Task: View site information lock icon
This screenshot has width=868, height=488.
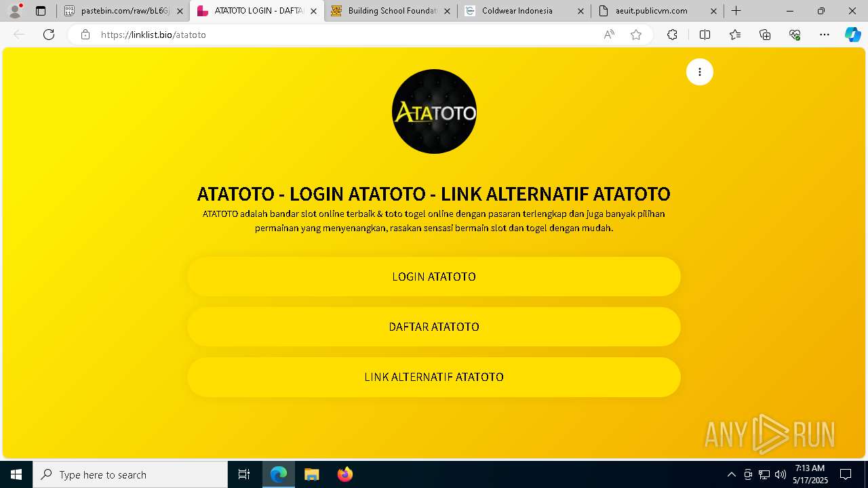Action: coord(85,35)
